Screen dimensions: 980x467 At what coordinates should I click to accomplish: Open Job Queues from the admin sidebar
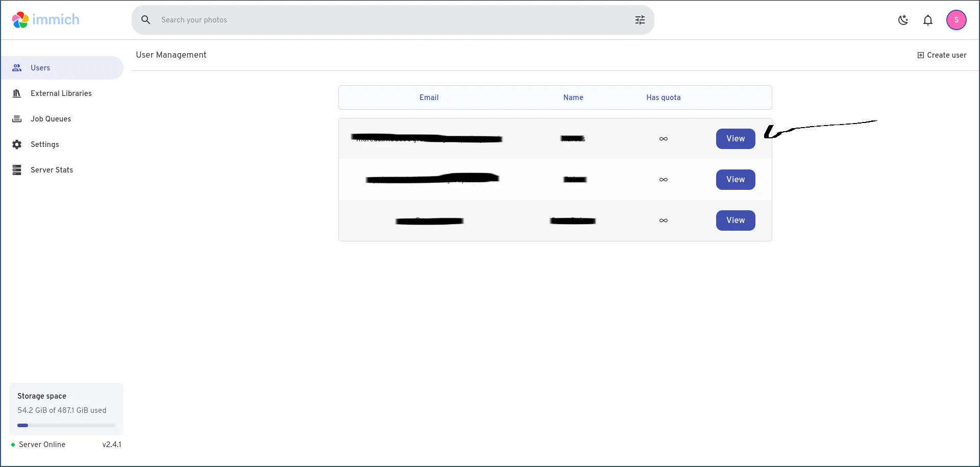click(51, 118)
